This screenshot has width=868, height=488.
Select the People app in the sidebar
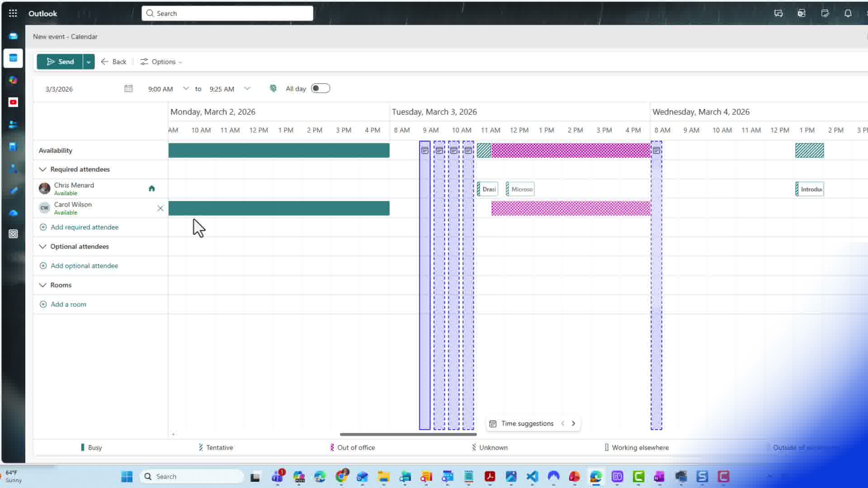click(x=13, y=124)
